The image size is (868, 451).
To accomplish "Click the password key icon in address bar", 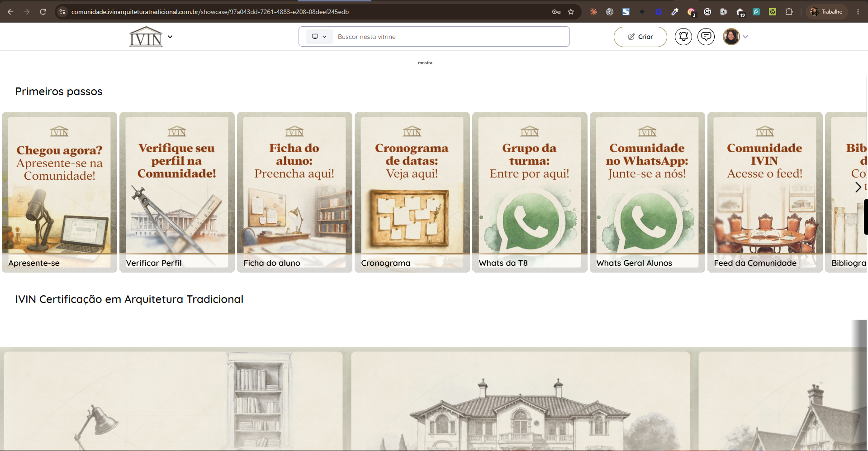I will (556, 12).
